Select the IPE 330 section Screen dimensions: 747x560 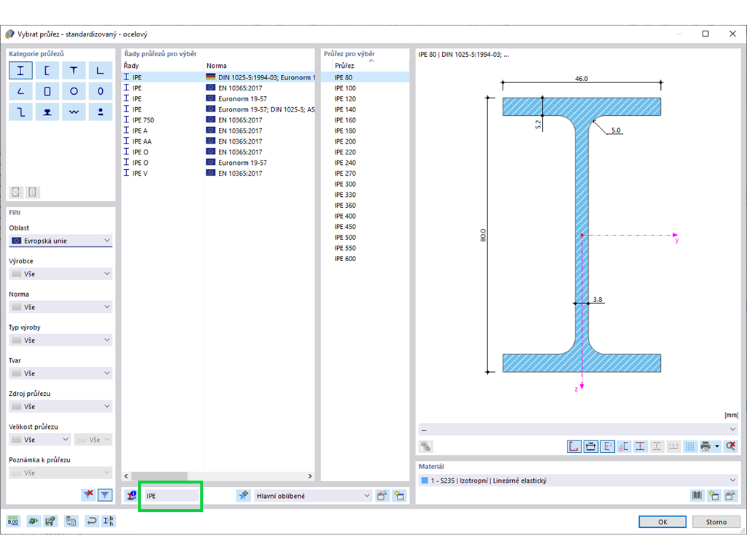pyautogui.click(x=365, y=195)
